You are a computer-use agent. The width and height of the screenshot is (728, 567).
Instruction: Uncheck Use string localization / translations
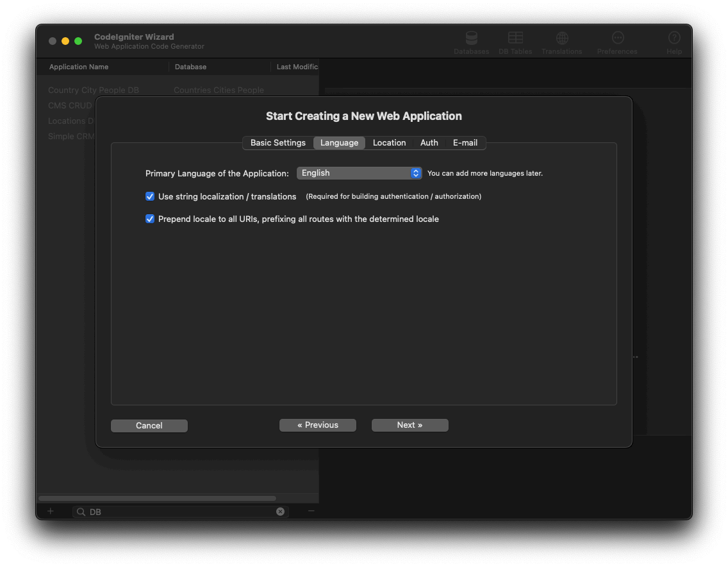(150, 196)
